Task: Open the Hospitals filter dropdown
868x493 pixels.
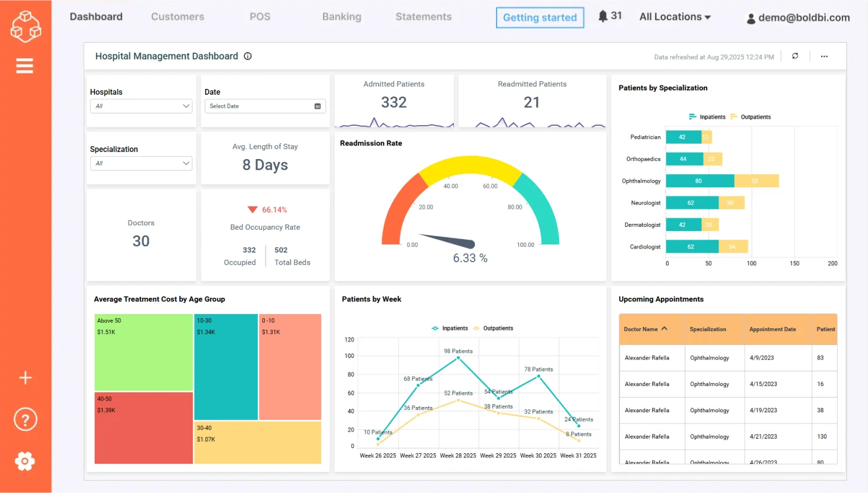Action: (141, 106)
